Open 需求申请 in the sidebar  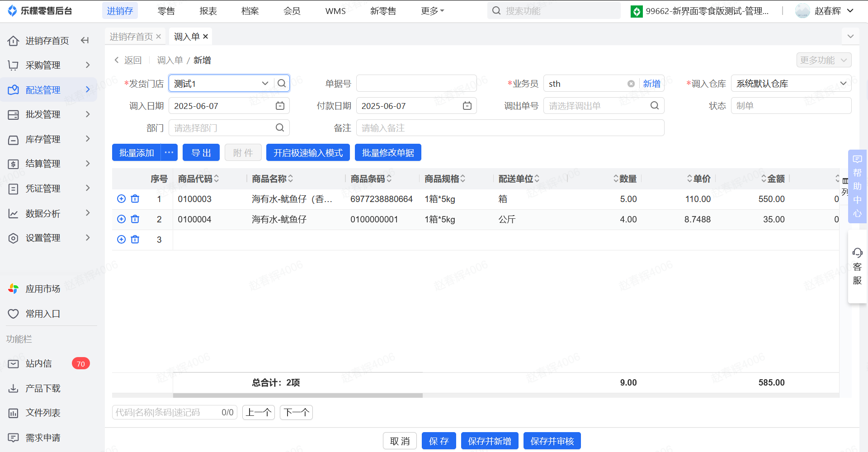click(x=43, y=438)
